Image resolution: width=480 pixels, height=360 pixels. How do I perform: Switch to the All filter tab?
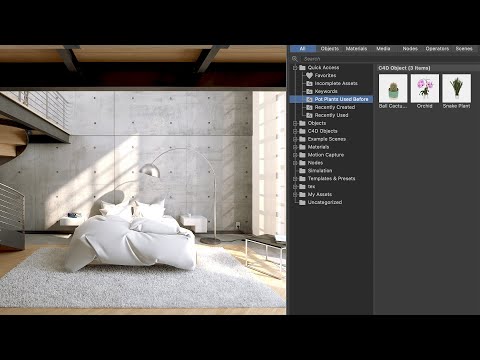[x=303, y=49]
